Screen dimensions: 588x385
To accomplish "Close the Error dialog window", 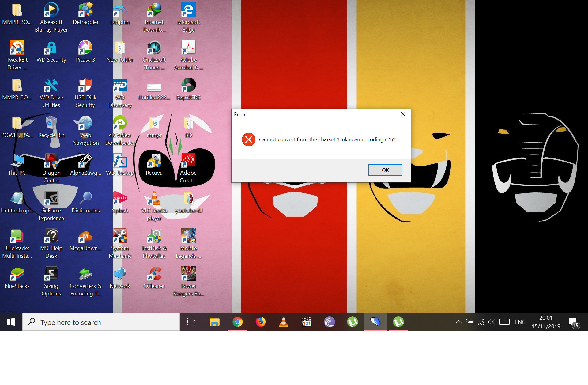I will click(403, 114).
